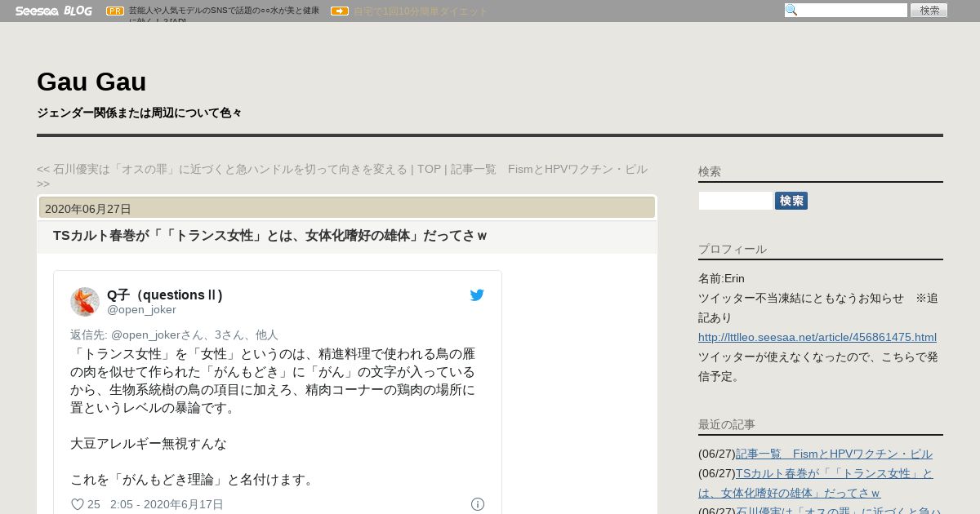Open the Gau Gau blog title
980x514 pixels.
click(x=91, y=82)
